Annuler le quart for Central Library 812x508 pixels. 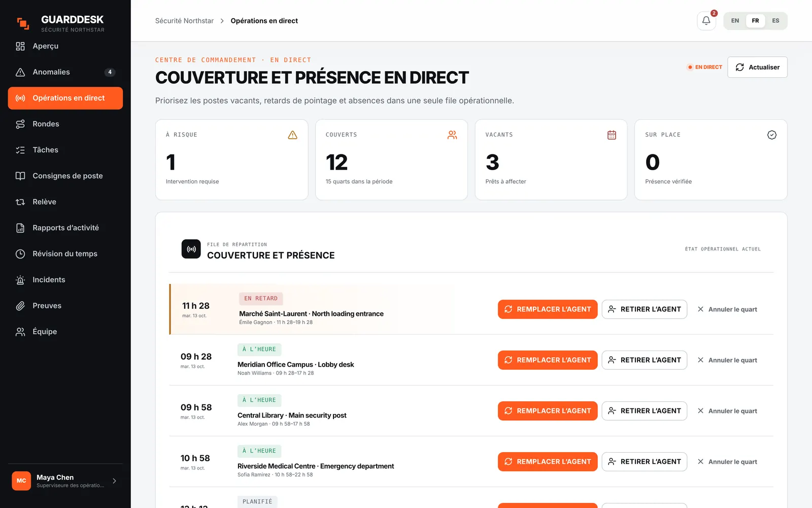(x=727, y=411)
